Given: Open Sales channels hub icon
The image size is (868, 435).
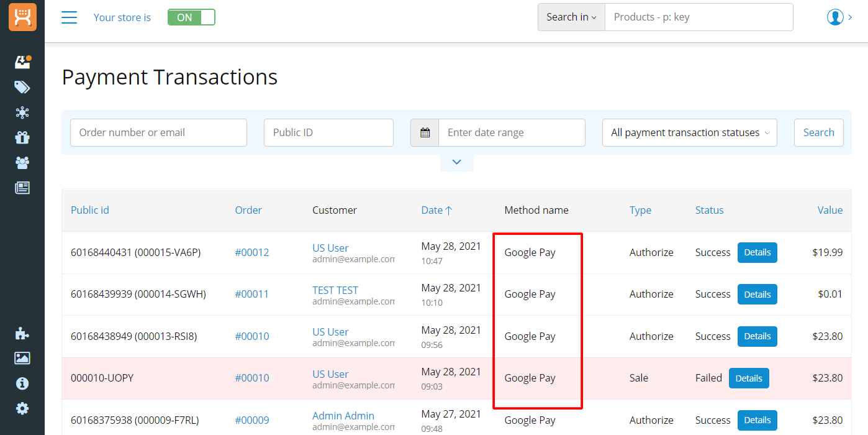Looking at the screenshot, I should pyautogui.click(x=22, y=112).
